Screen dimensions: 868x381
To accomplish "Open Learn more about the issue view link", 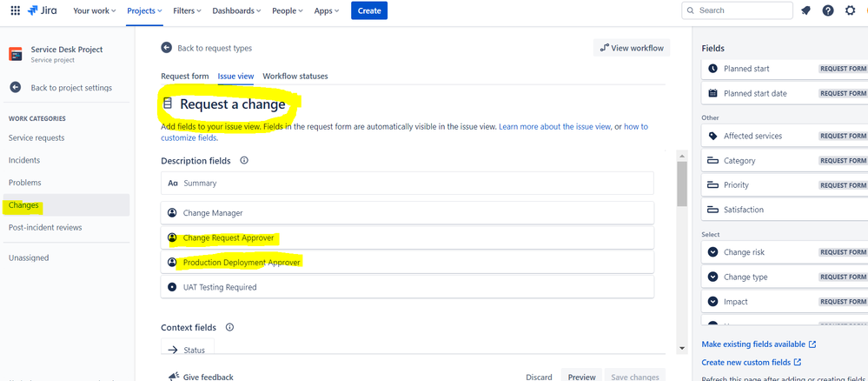I will pyautogui.click(x=554, y=126).
